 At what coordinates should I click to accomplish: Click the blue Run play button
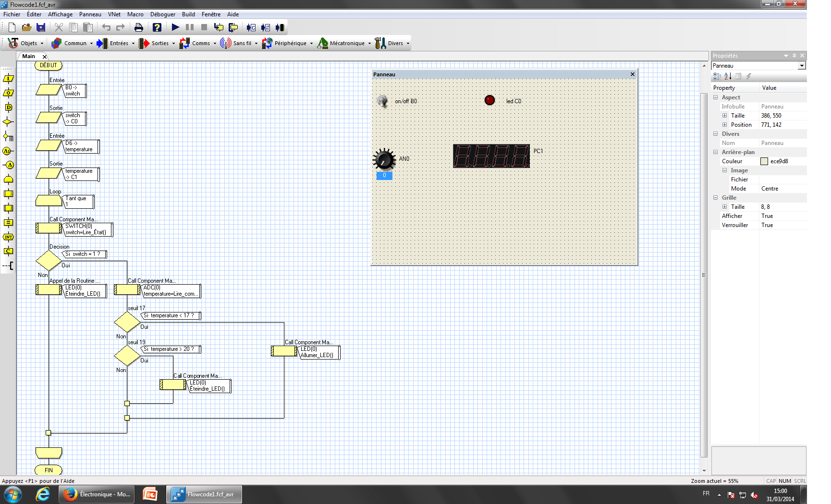[x=175, y=27]
